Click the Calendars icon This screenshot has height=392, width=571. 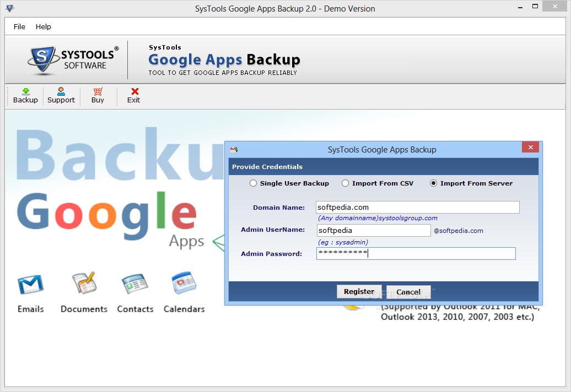click(184, 282)
